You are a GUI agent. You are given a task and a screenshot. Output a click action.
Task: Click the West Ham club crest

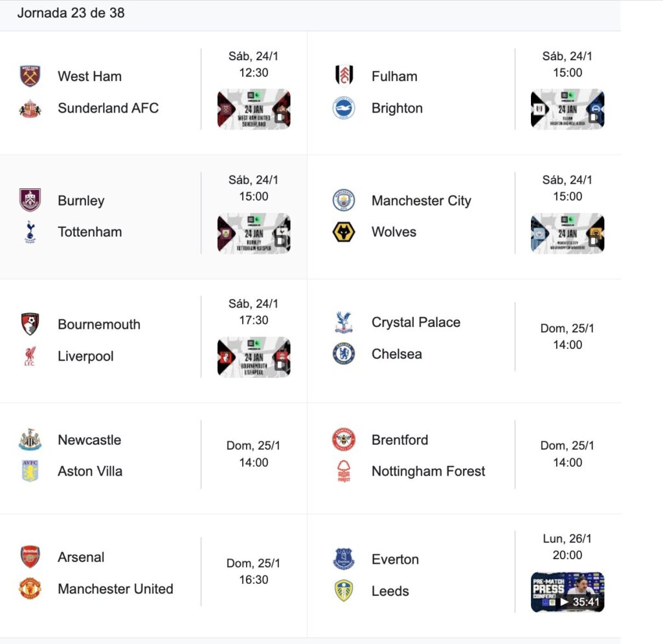(x=30, y=76)
